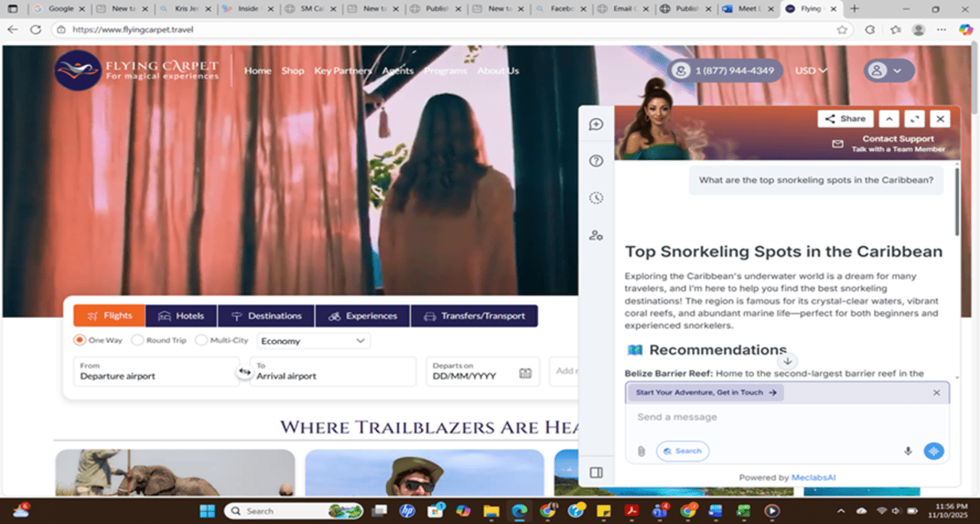The image size is (980, 524).
Task: Open the help icon in the chat sidebar
Action: tap(596, 161)
